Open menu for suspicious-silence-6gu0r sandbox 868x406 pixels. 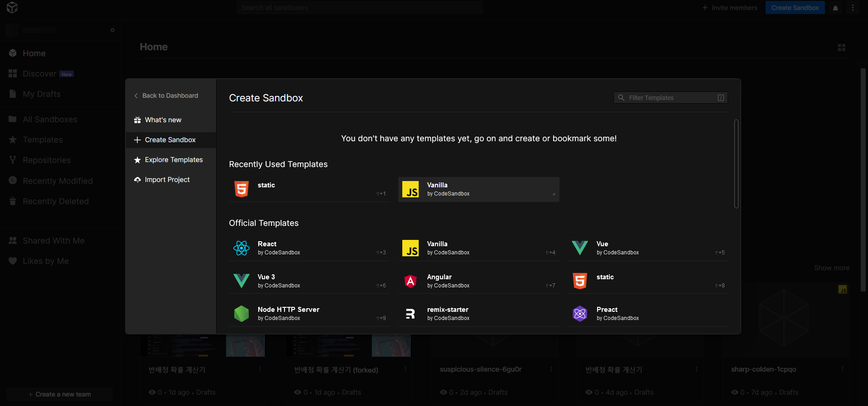tap(551, 369)
